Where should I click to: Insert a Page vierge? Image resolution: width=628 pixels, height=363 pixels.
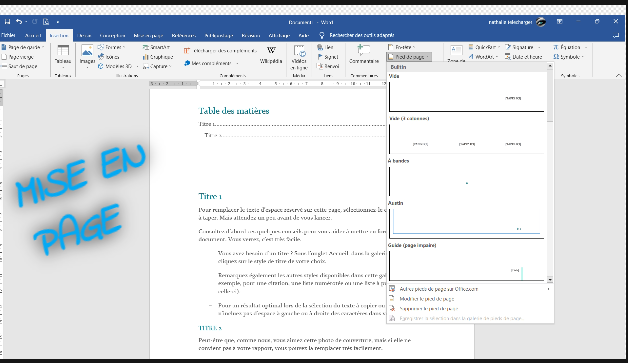[x=18, y=57]
